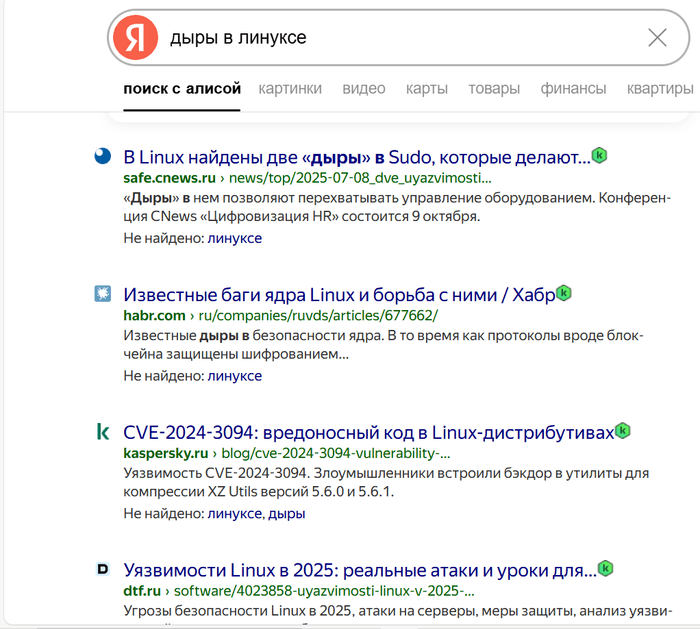Open the Квартиры tab
Image resolution: width=700 pixels, height=629 pixels.
coord(660,89)
